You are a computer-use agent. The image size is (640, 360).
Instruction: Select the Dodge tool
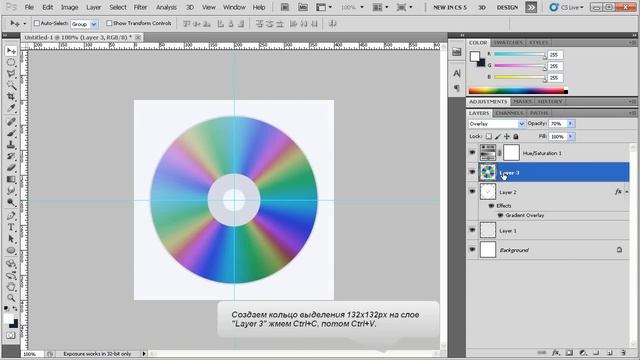(x=11, y=202)
